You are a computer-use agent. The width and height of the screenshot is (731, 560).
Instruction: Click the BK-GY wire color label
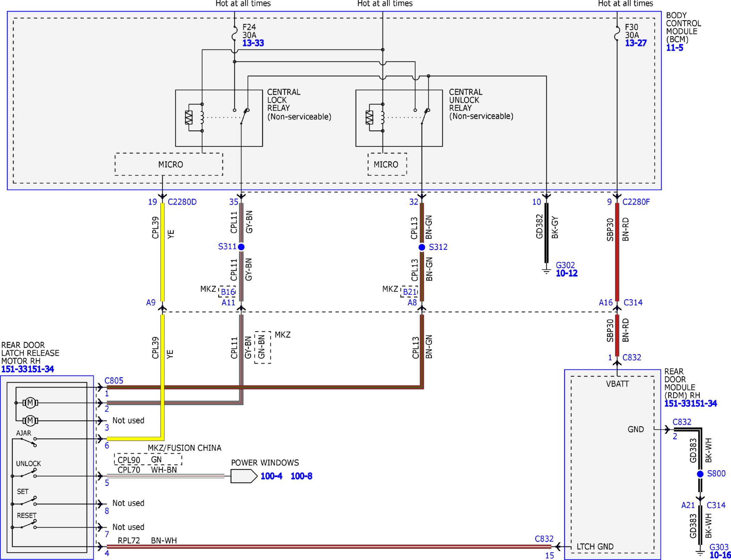(x=555, y=227)
